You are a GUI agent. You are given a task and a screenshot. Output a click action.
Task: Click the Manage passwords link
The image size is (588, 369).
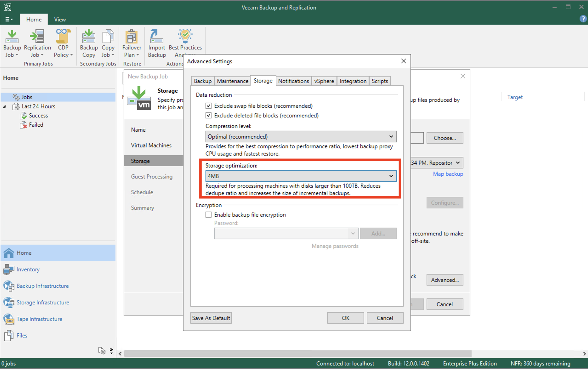(x=335, y=246)
